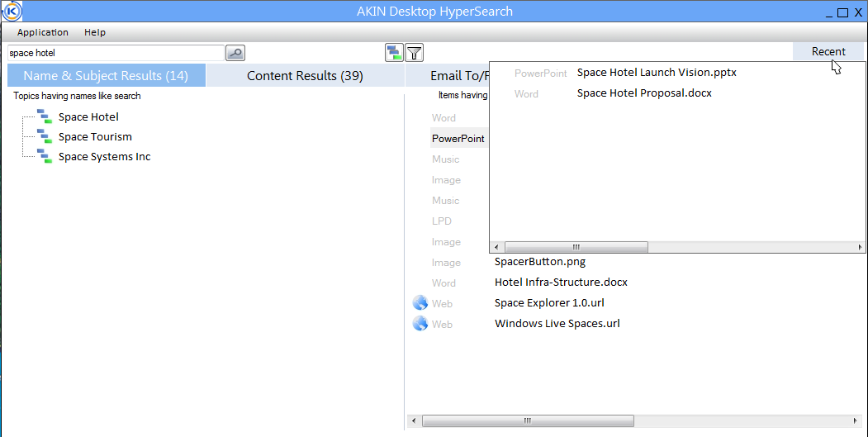Click Word label beside Hotel Infra-Structure.docx
Screen dimensions: 868x437
[x=444, y=283]
